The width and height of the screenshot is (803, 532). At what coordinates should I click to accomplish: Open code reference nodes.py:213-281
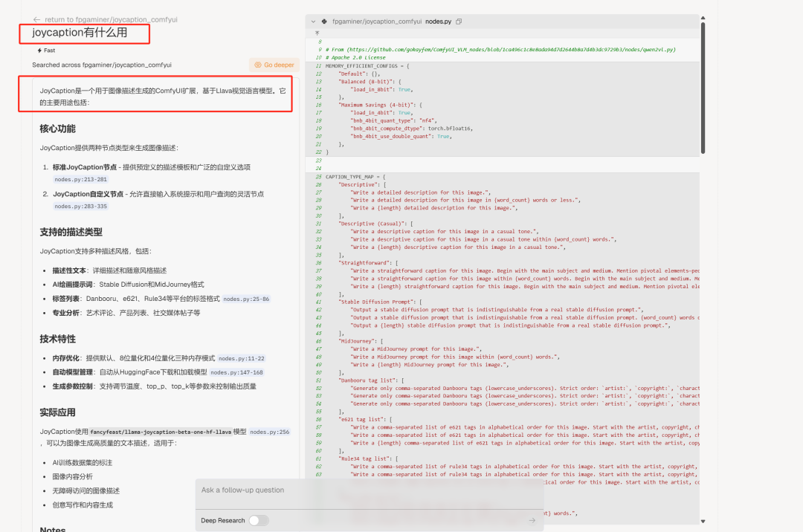pyautogui.click(x=81, y=180)
